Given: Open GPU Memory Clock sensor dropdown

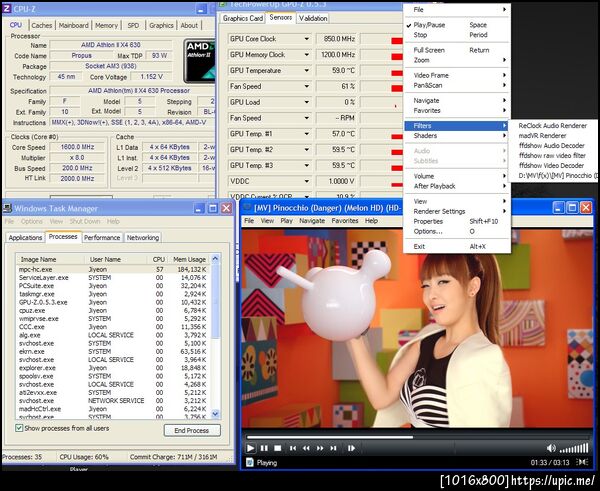Looking at the screenshot, I should tap(307, 55).
